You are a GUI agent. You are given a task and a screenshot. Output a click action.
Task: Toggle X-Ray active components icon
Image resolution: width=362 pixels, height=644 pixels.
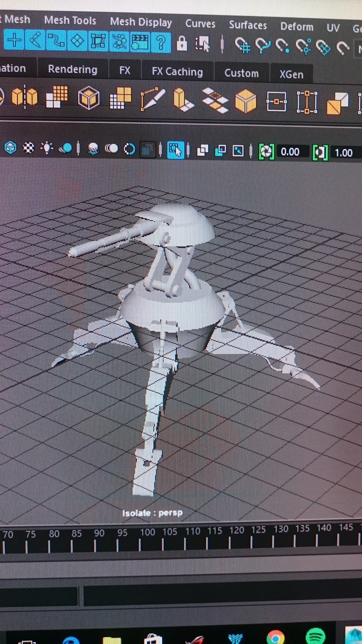point(220,151)
